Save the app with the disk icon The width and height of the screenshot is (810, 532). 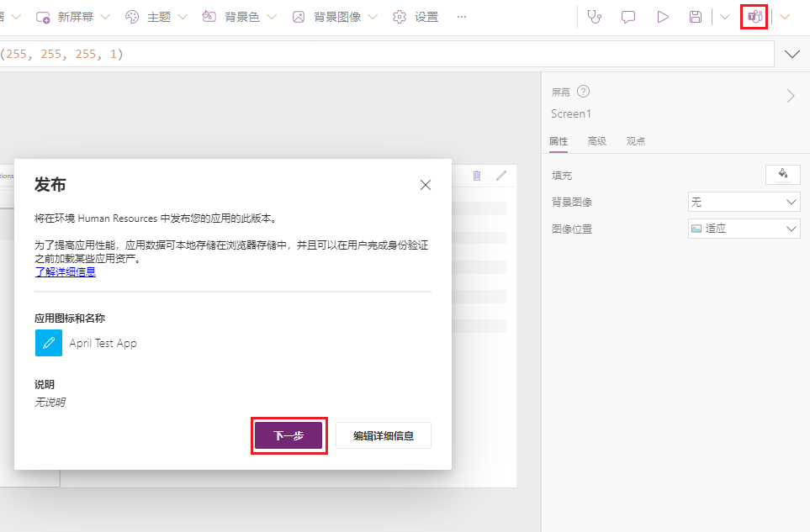point(696,17)
